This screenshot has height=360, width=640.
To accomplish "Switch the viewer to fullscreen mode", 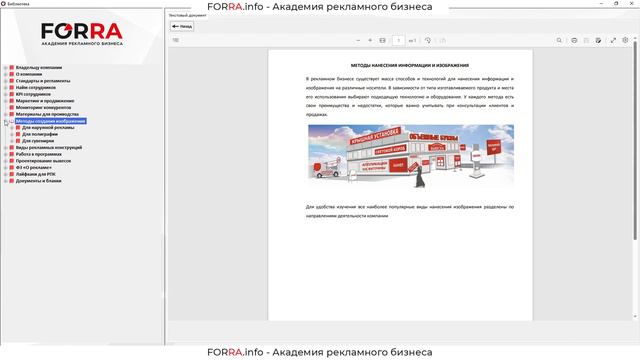I will click(613, 40).
